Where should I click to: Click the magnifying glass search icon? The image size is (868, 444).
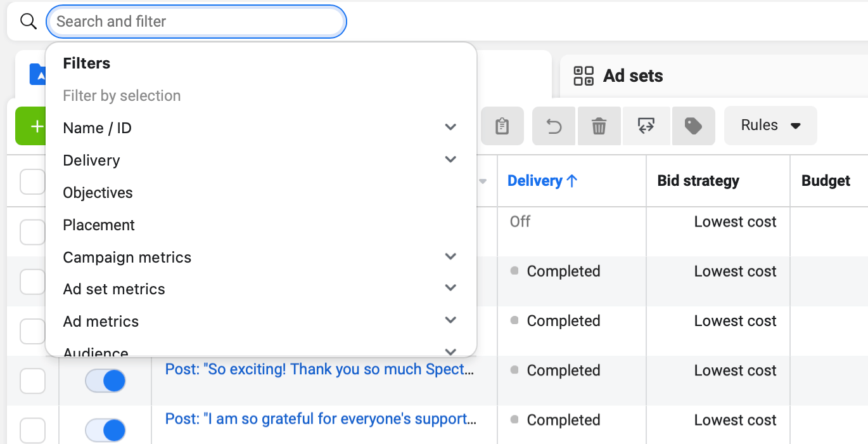[29, 22]
